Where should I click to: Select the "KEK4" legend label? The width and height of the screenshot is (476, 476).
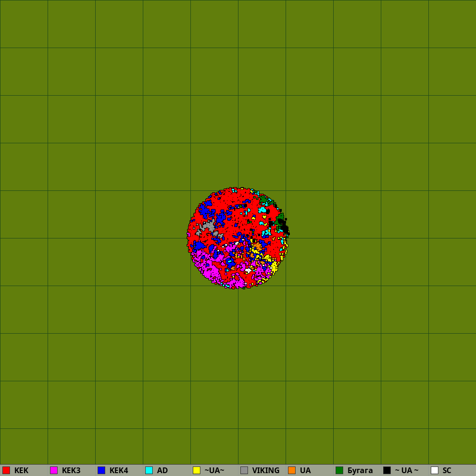(x=119, y=471)
